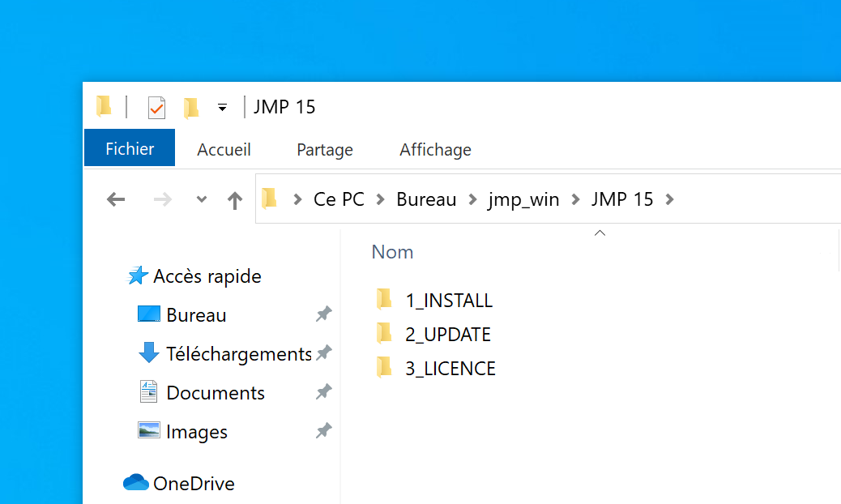Click Ce PC in the address bar
The height and width of the screenshot is (504, 841).
pyautogui.click(x=339, y=199)
